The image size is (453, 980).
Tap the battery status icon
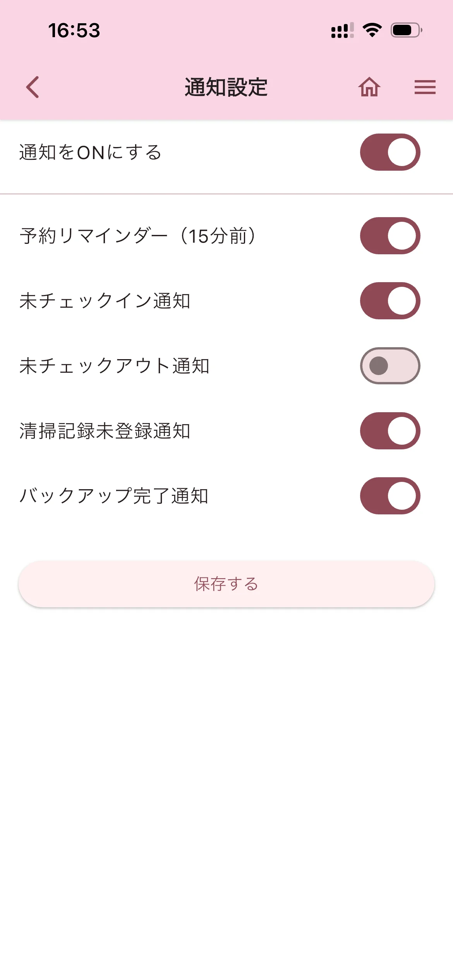[x=406, y=30]
